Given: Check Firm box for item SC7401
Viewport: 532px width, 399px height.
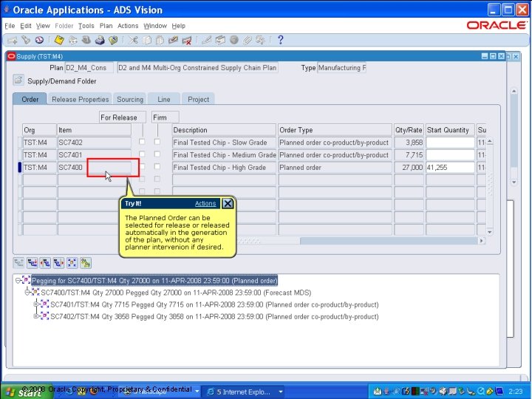Looking at the screenshot, I should click(157, 154).
